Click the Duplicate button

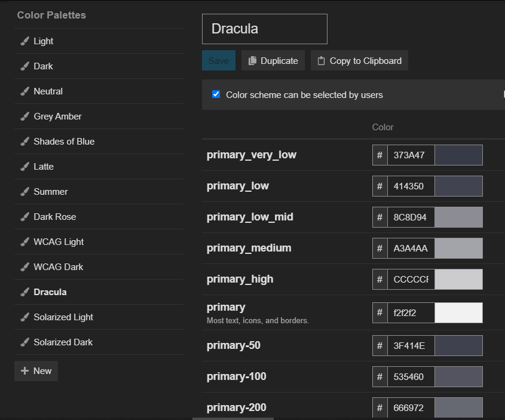coord(273,60)
